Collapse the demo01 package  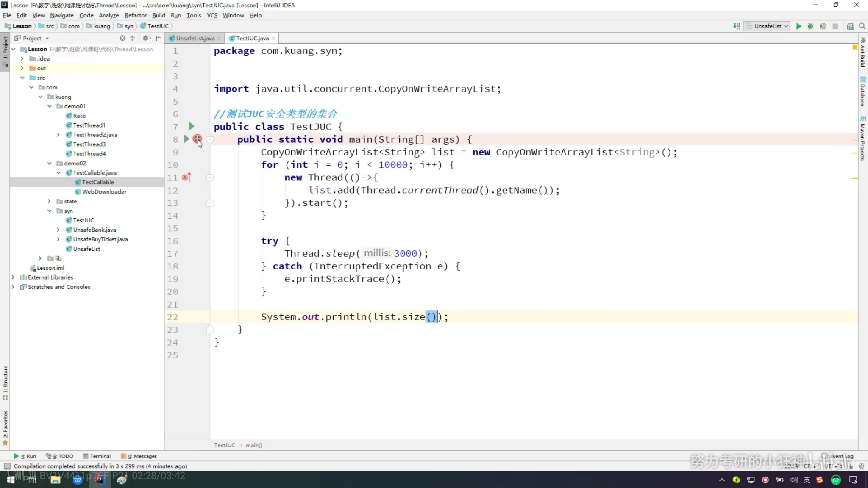tap(50, 106)
